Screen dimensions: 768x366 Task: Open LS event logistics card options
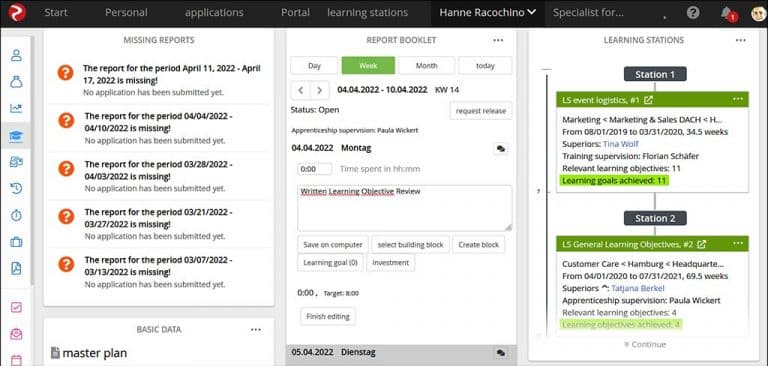pos(738,99)
